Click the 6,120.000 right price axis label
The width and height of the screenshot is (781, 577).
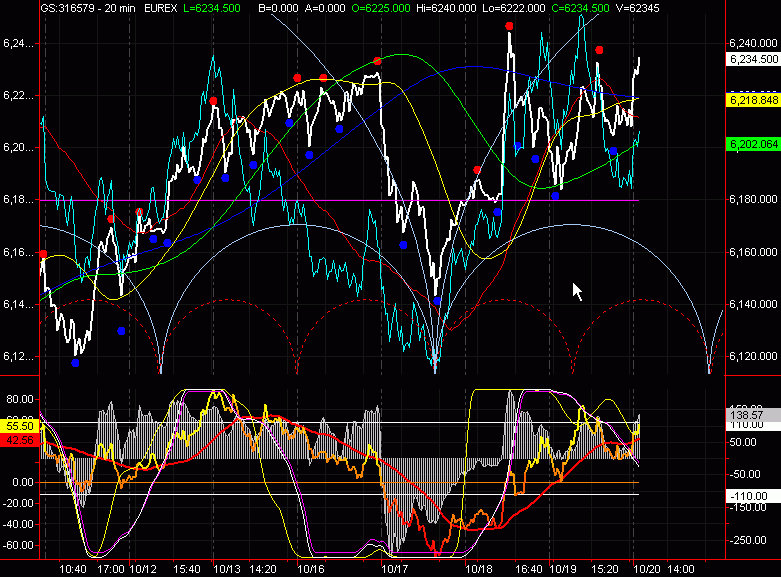point(753,356)
